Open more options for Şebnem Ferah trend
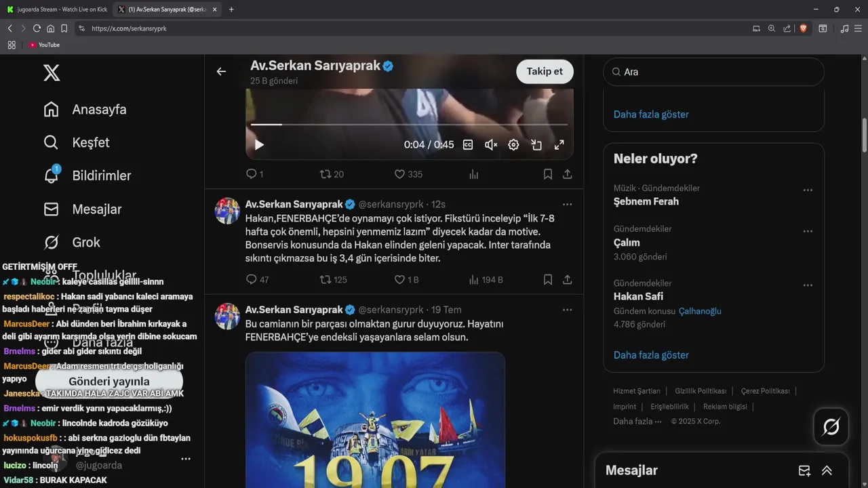This screenshot has height=488, width=868. 808,190
